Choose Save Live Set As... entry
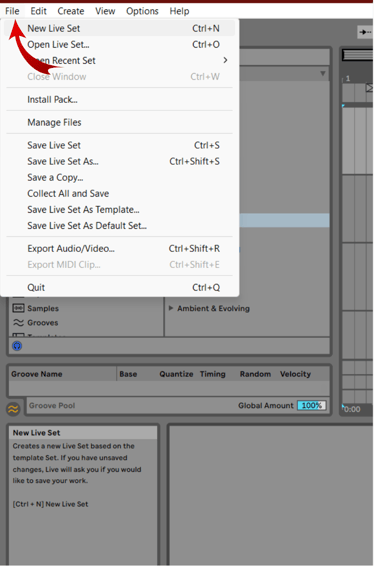375x566 pixels. point(119,161)
